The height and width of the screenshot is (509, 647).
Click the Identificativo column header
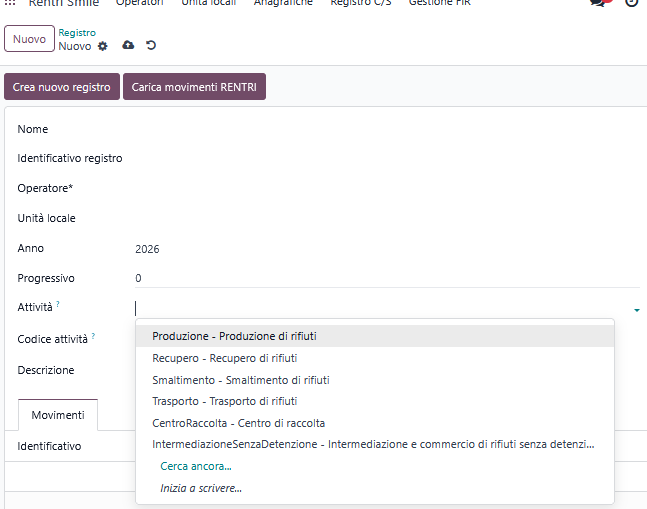click(x=49, y=446)
